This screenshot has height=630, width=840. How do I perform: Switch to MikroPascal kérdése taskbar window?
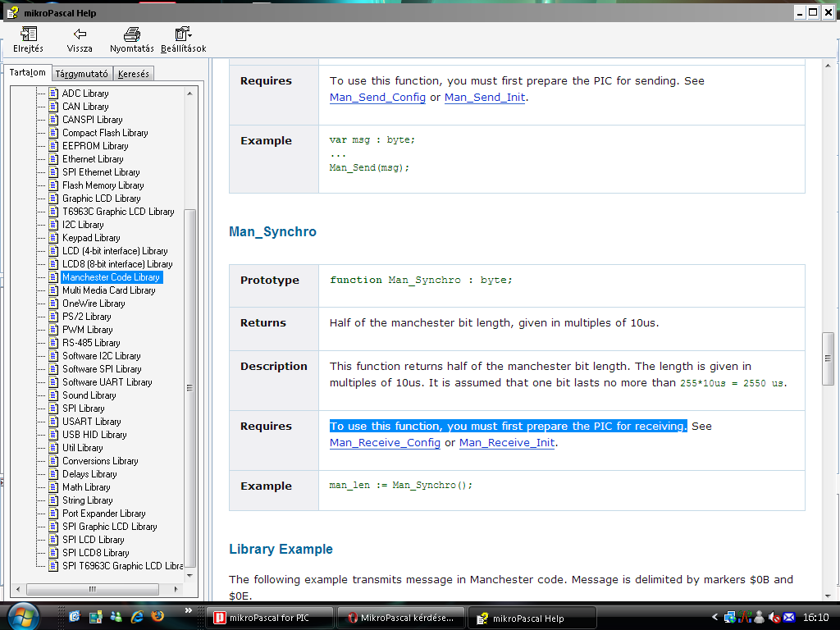[400, 618]
